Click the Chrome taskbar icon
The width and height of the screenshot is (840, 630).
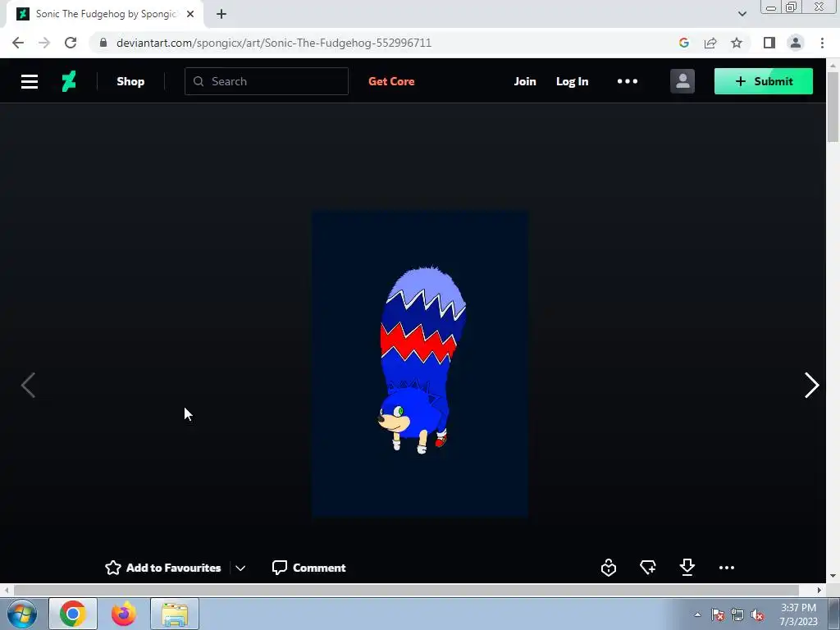(x=73, y=614)
